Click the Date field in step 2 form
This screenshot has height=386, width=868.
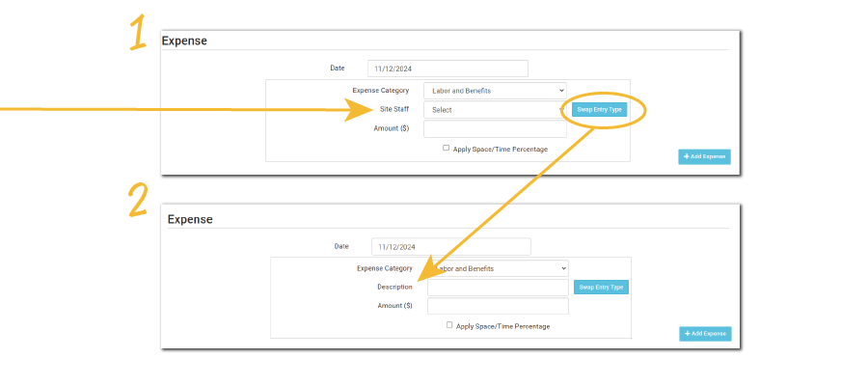450,246
